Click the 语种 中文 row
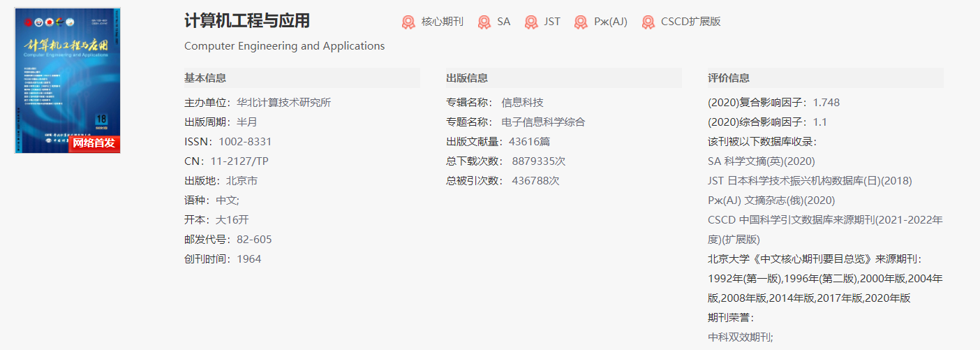980x350 pixels. pyautogui.click(x=212, y=200)
